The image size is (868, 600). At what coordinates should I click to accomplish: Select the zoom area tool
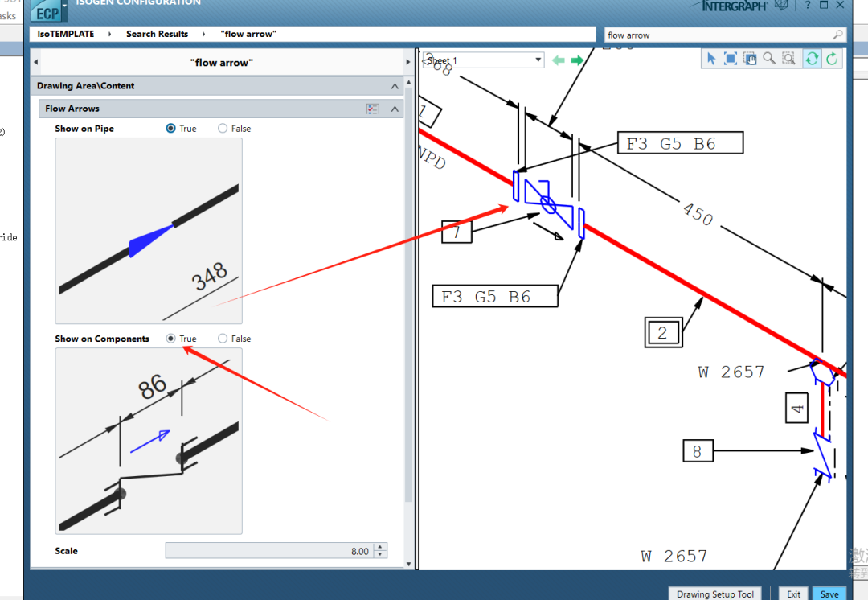788,59
